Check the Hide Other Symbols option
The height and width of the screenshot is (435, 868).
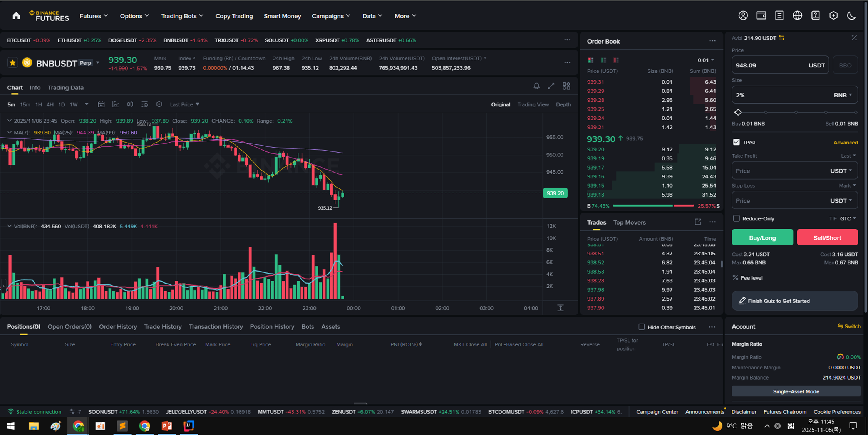point(642,327)
